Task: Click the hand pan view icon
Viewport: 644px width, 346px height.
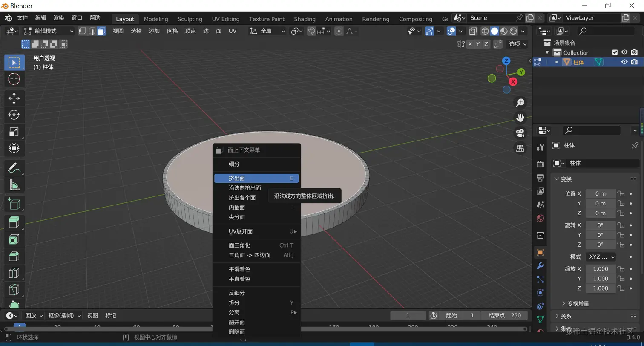Action: 520,118
